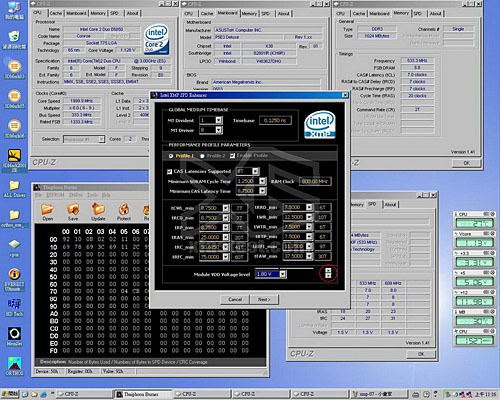Expand the tRFC_min value dropdown

(226, 257)
